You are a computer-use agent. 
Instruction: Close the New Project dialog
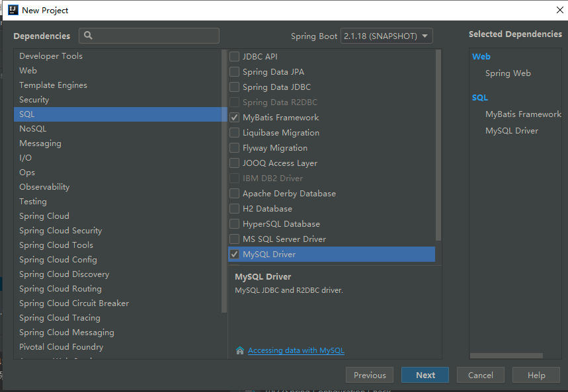tap(560, 10)
